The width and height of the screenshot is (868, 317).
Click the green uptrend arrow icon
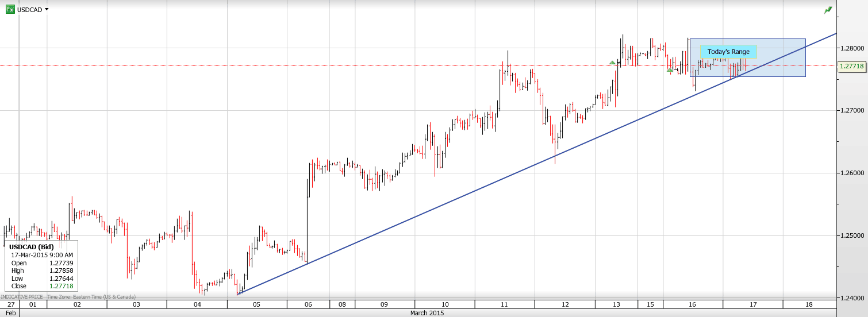[x=828, y=10]
